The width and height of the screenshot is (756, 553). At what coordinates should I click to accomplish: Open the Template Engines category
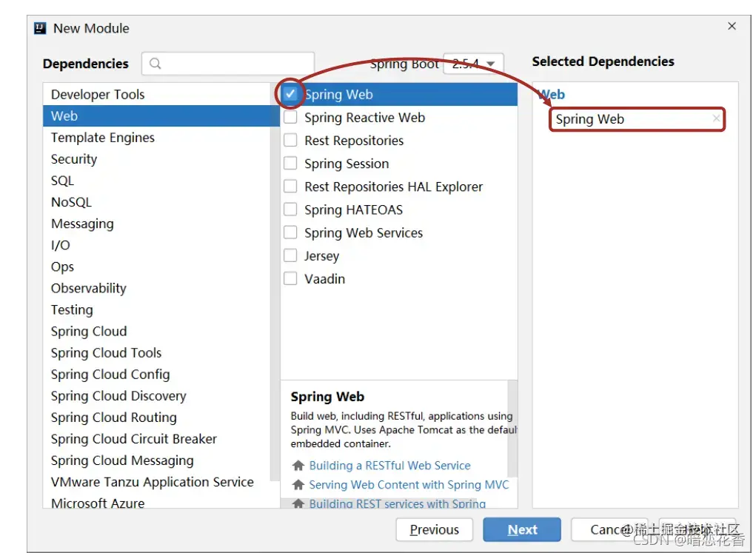[157, 138]
